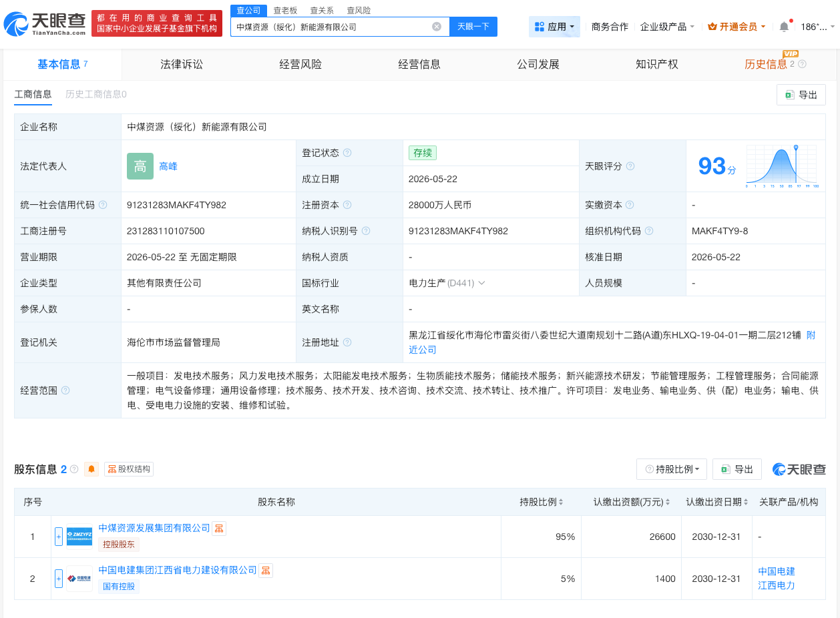
Task: Open the 中国电建 related product link
Action: click(x=777, y=571)
